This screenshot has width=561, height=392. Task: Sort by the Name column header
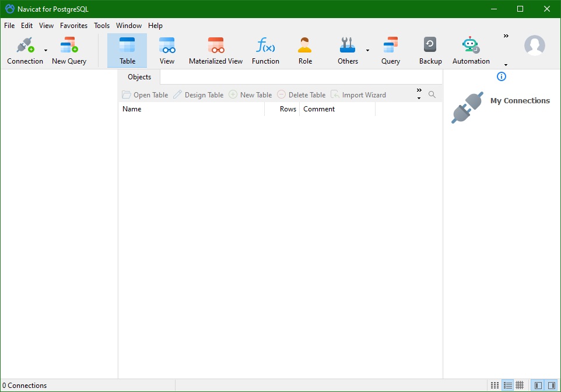(x=191, y=109)
